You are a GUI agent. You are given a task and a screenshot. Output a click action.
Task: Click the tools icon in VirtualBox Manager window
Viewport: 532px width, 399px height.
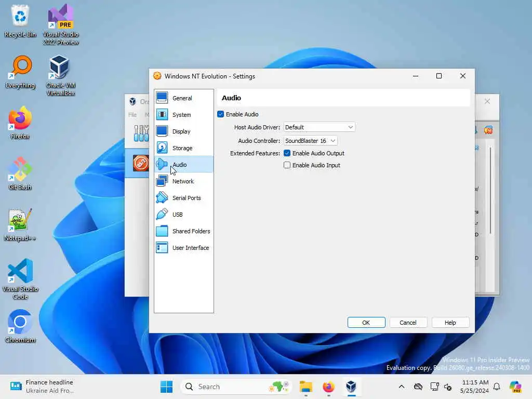click(x=141, y=133)
